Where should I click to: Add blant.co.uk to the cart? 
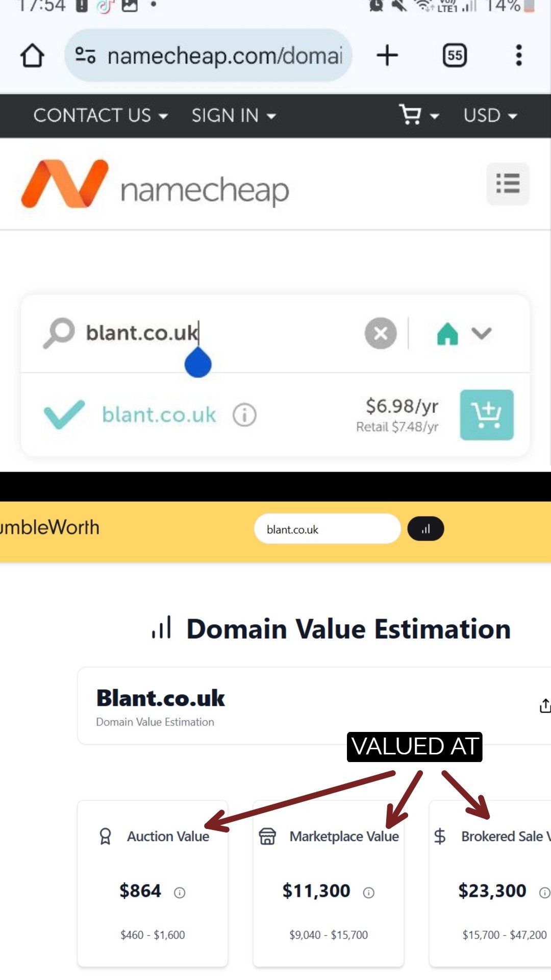486,415
